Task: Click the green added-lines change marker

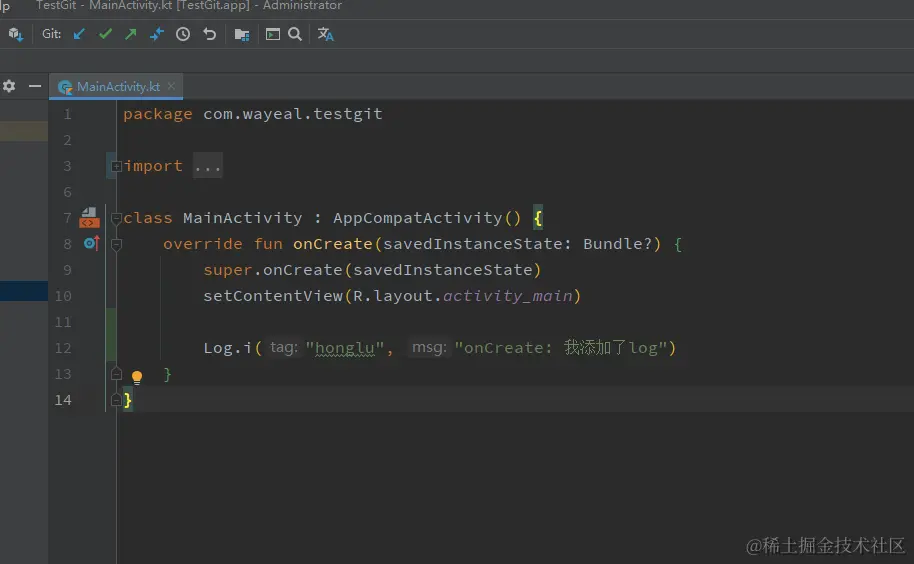Action: pyautogui.click(x=110, y=335)
